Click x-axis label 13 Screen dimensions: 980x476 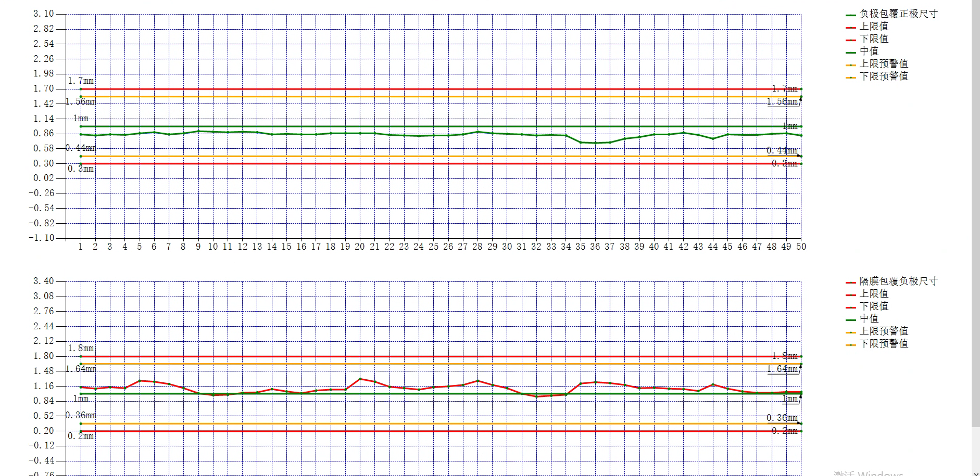pyautogui.click(x=257, y=247)
